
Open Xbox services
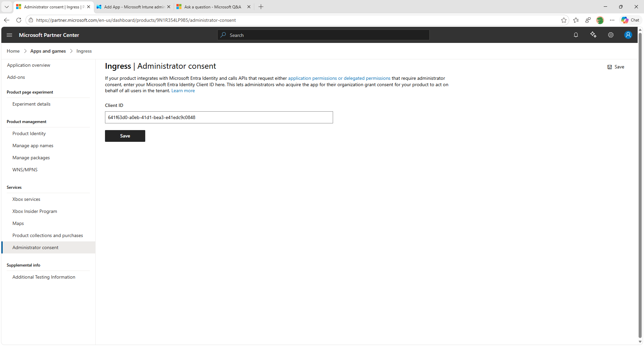tap(26, 199)
